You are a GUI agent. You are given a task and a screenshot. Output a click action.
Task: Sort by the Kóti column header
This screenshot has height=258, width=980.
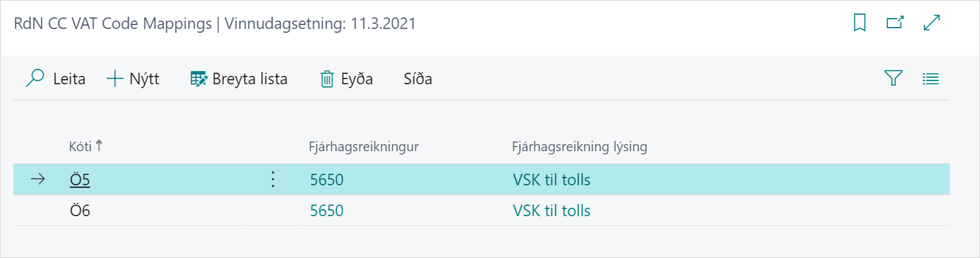[81, 147]
